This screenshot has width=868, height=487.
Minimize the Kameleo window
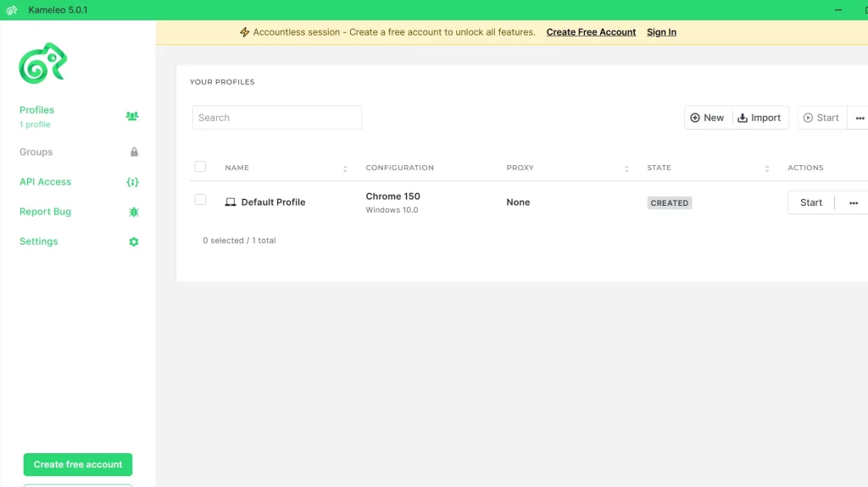838,10
